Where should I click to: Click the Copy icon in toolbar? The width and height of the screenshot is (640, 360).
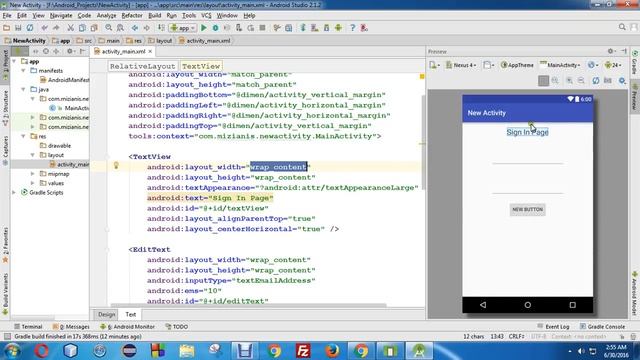coord(82,28)
